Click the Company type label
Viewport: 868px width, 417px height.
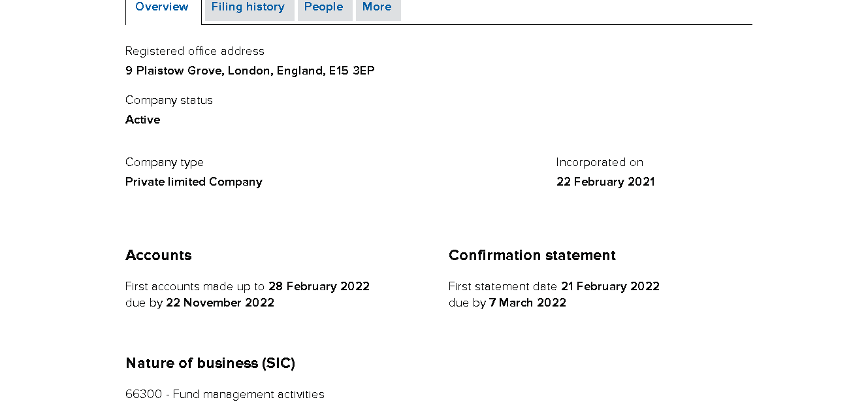point(165,162)
